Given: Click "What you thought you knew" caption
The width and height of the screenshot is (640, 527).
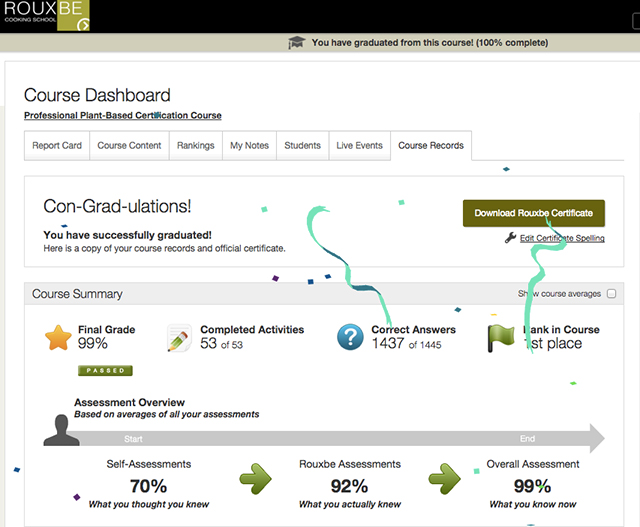Looking at the screenshot, I should tap(149, 505).
